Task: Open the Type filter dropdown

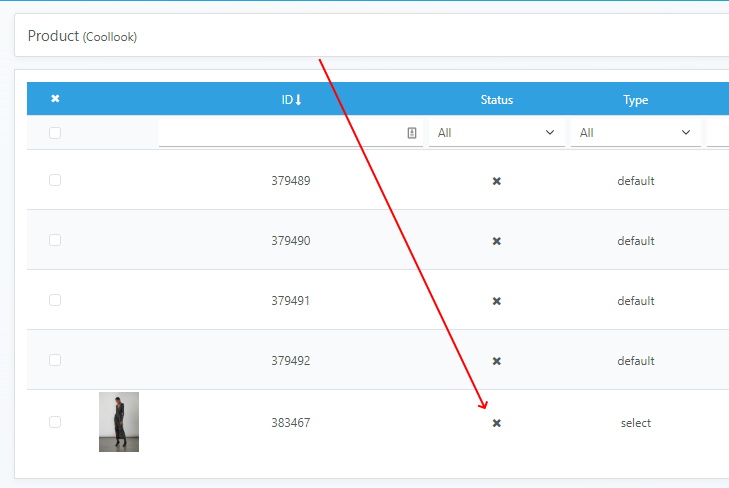Action: pos(636,133)
